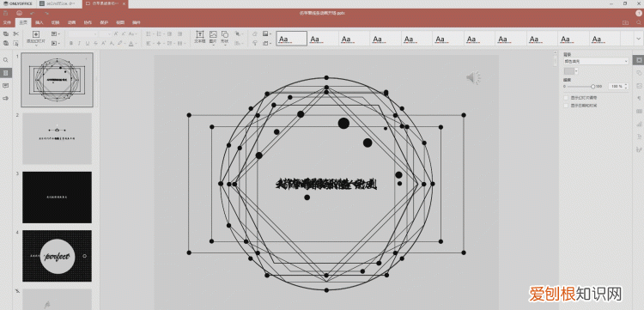
Task: Click the insert image icon
Action: click(213, 37)
